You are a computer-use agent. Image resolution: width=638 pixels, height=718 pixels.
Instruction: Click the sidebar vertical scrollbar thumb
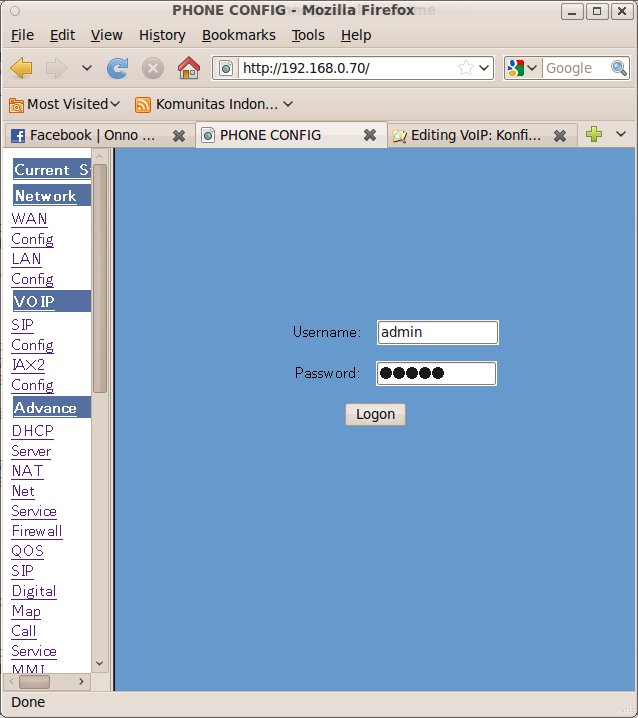100,278
